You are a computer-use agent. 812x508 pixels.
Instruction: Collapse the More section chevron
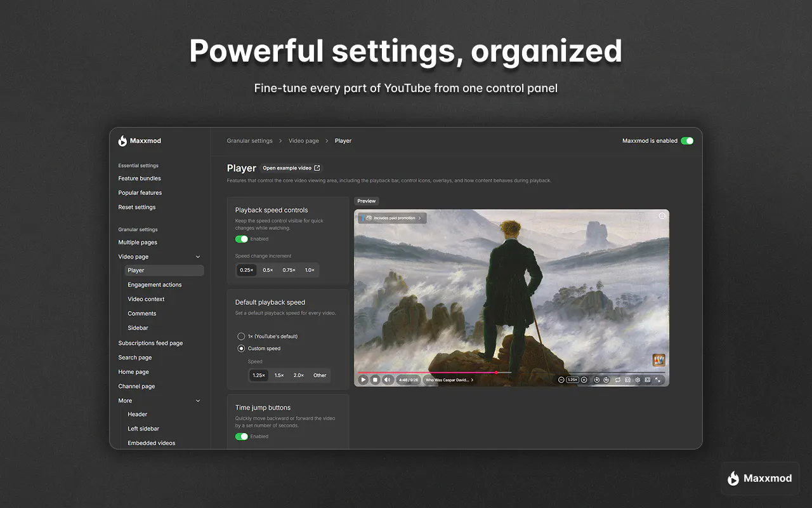click(x=198, y=401)
